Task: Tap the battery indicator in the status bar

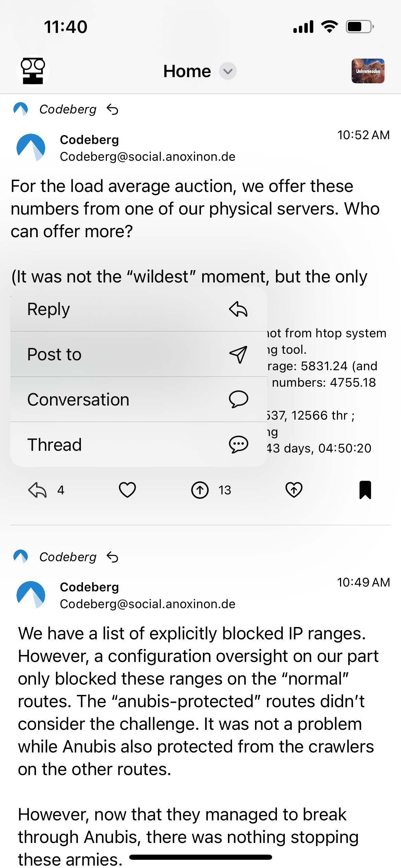Action: 360,26
